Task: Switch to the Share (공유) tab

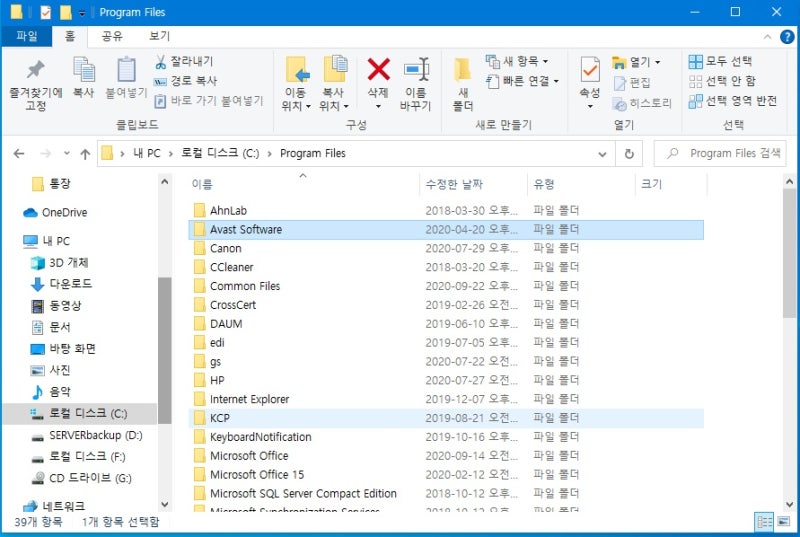Action: [112, 36]
